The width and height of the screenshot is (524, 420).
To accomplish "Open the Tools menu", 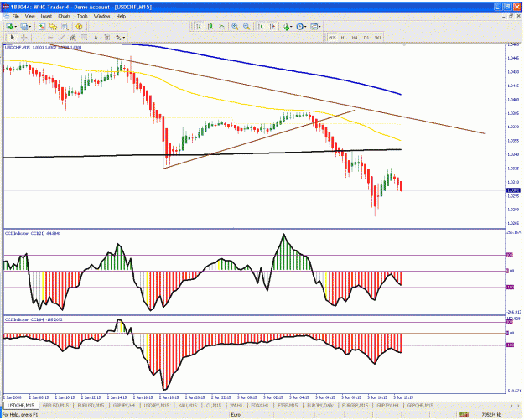I will click(x=82, y=16).
